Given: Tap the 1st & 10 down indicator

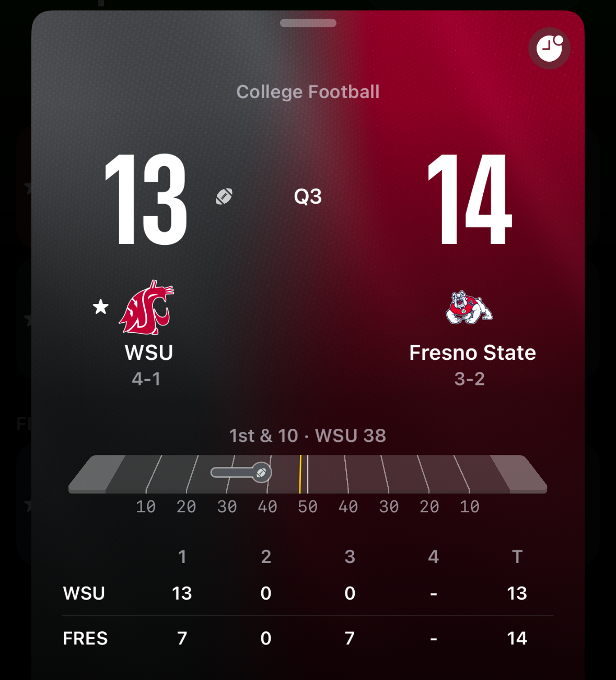Looking at the screenshot, I should (263, 436).
